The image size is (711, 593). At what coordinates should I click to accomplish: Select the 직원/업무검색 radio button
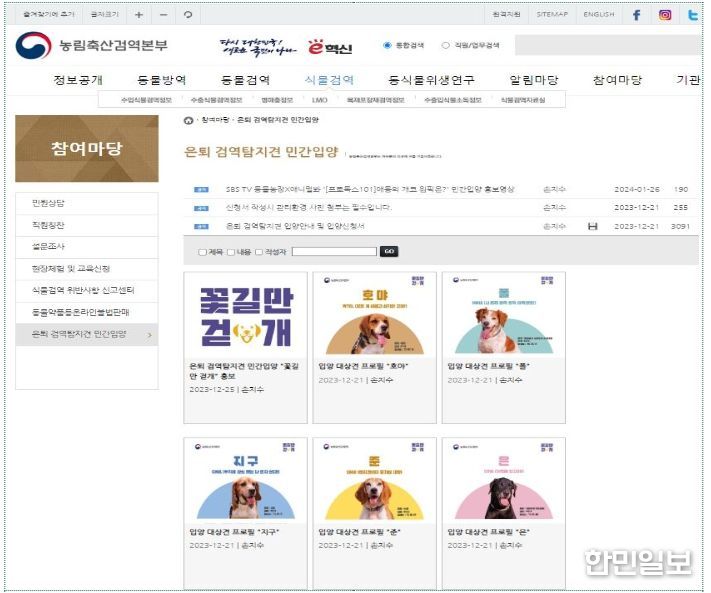click(x=445, y=45)
